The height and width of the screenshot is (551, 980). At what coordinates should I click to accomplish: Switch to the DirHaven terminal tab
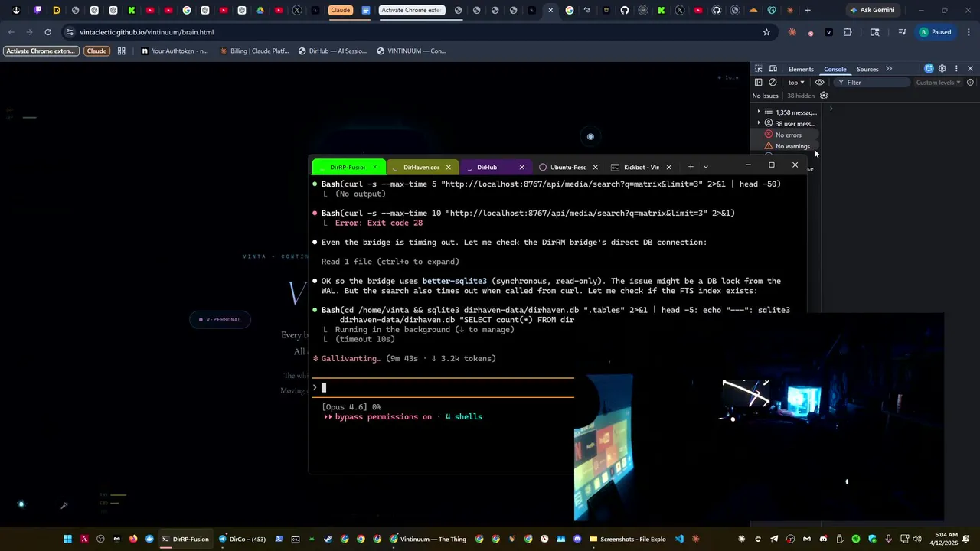[420, 167]
